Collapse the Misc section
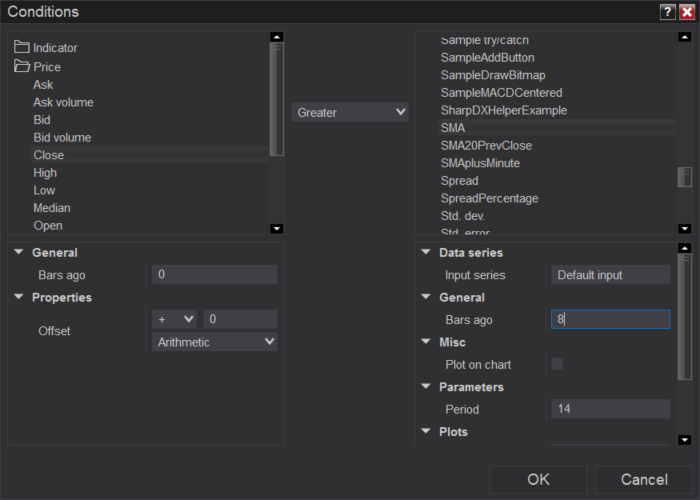The height and width of the screenshot is (500, 700). 426,341
